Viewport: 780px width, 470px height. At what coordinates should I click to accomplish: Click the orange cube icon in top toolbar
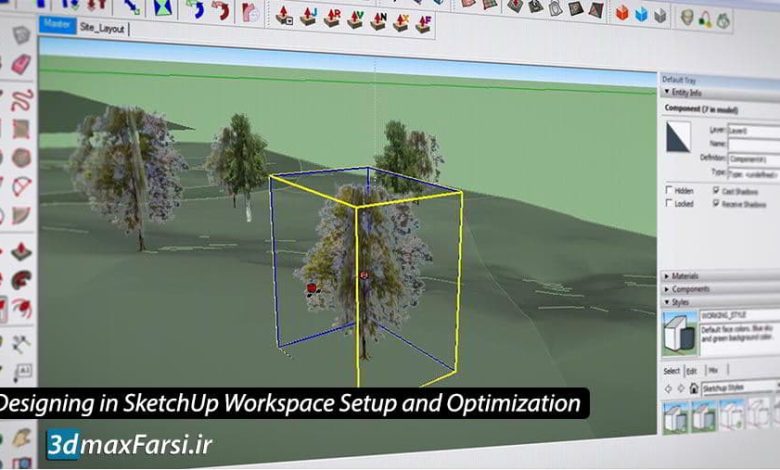tap(621, 14)
